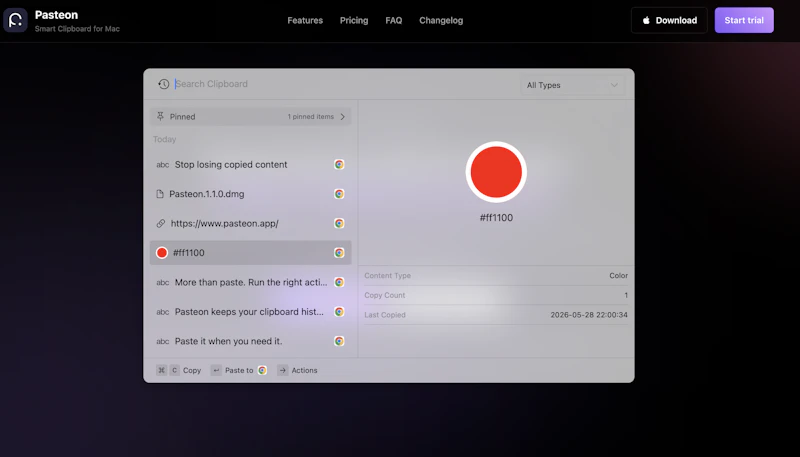Click Chrome icon in the #ff1100 row
Viewport: 800px width, 457px height.
click(x=339, y=252)
